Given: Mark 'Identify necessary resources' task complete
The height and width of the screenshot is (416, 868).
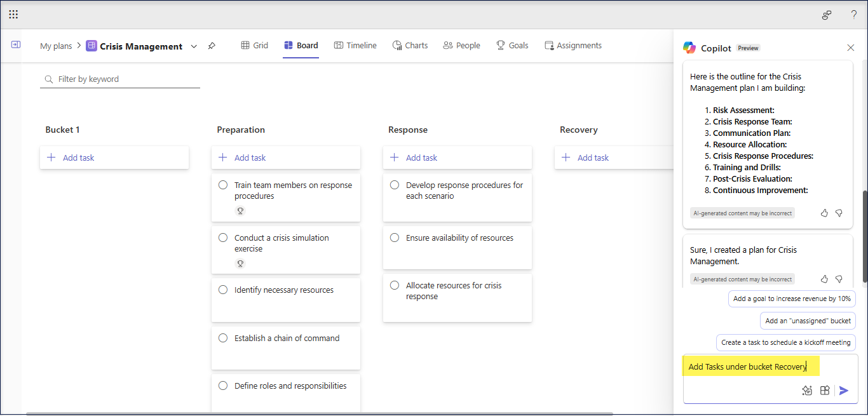Looking at the screenshot, I should pos(223,290).
